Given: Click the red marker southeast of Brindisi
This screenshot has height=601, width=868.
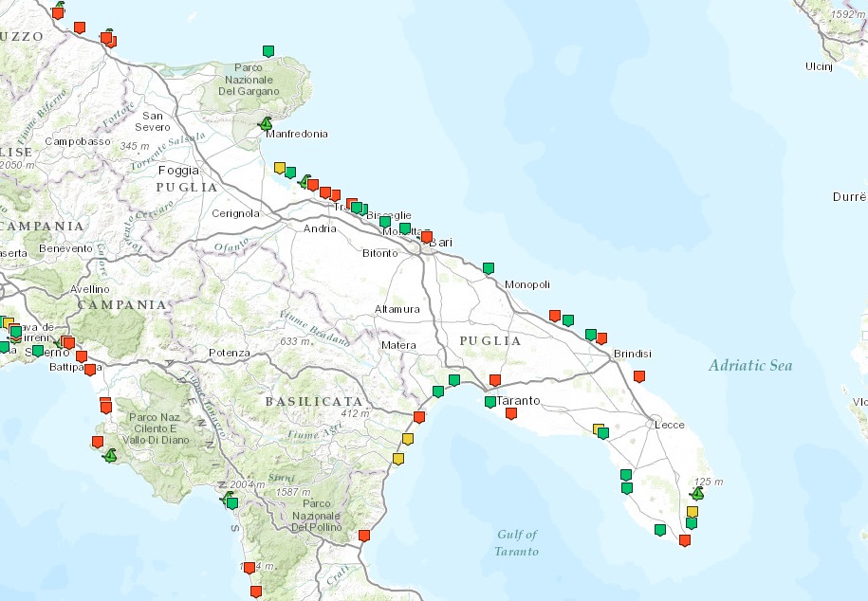Looking at the screenshot, I should pos(639,376).
